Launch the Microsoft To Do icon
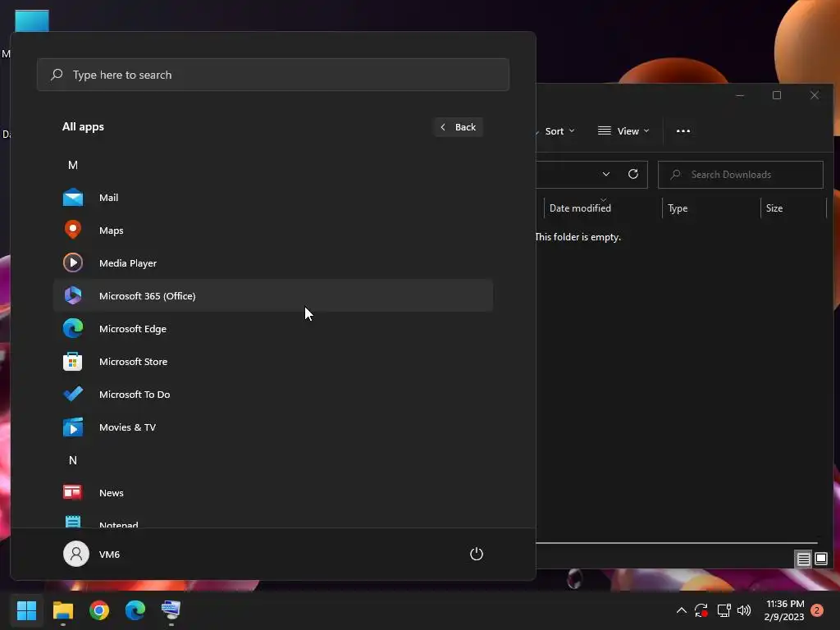Screen dimensions: 840x630 (x=73, y=395)
